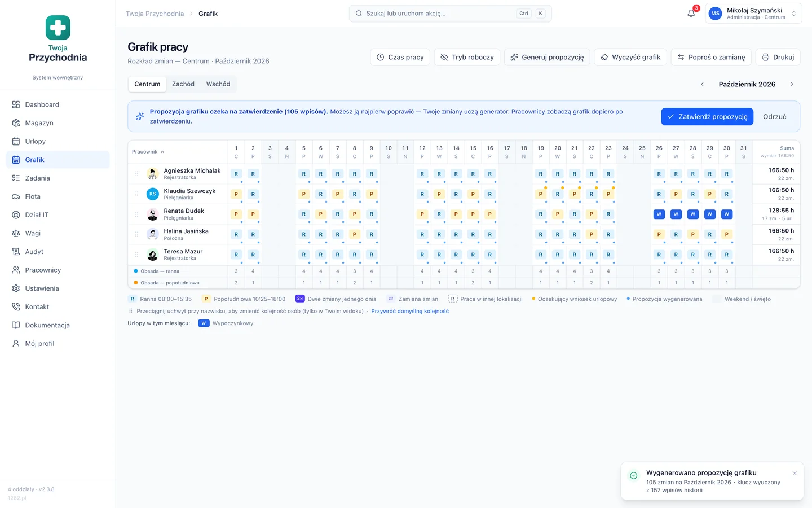
Task: Go to the previous month arrow
Action: (x=702, y=84)
